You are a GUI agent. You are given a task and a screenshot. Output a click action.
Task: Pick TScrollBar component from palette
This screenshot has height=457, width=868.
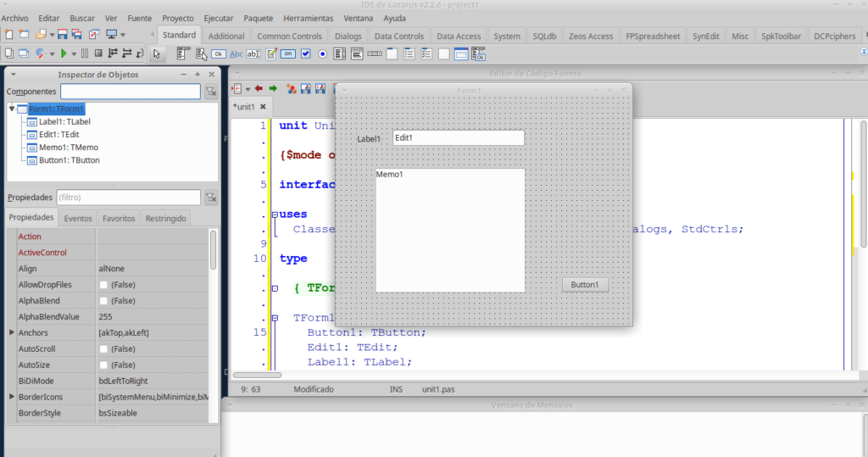(374, 54)
